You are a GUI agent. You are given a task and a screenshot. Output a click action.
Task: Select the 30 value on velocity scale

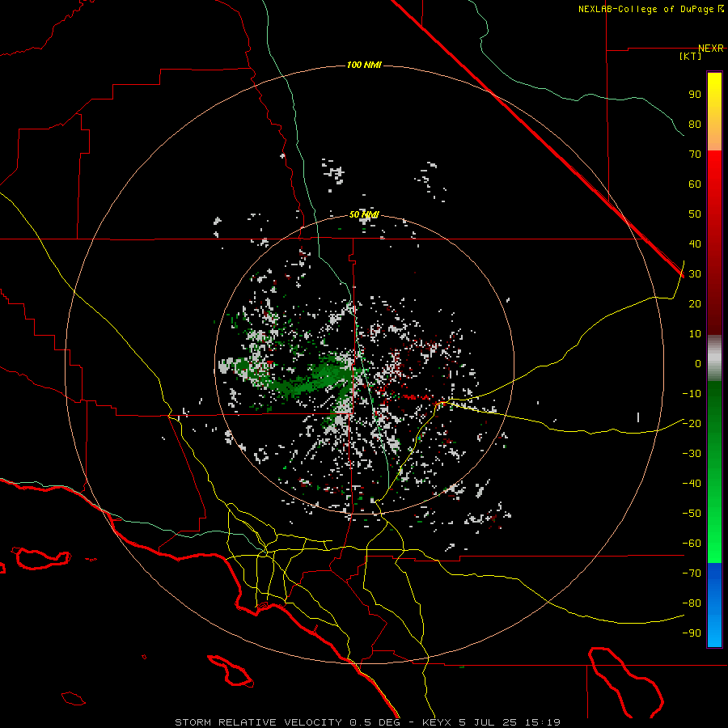(x=695, y=274)
